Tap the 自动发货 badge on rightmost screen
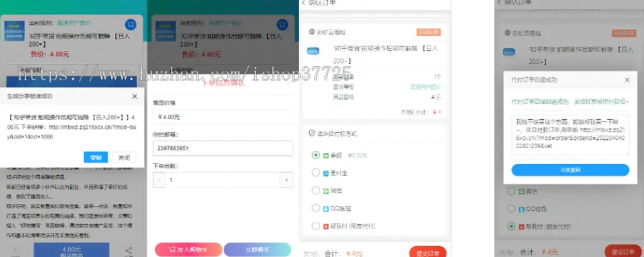The width and height of the screenshot is (644, 257). pos(624,33)
